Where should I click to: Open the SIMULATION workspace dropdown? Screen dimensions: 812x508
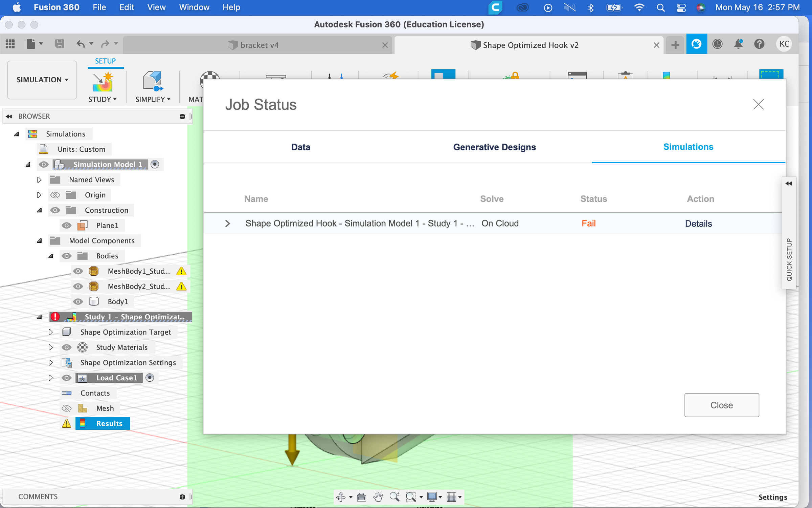point(42,80)
